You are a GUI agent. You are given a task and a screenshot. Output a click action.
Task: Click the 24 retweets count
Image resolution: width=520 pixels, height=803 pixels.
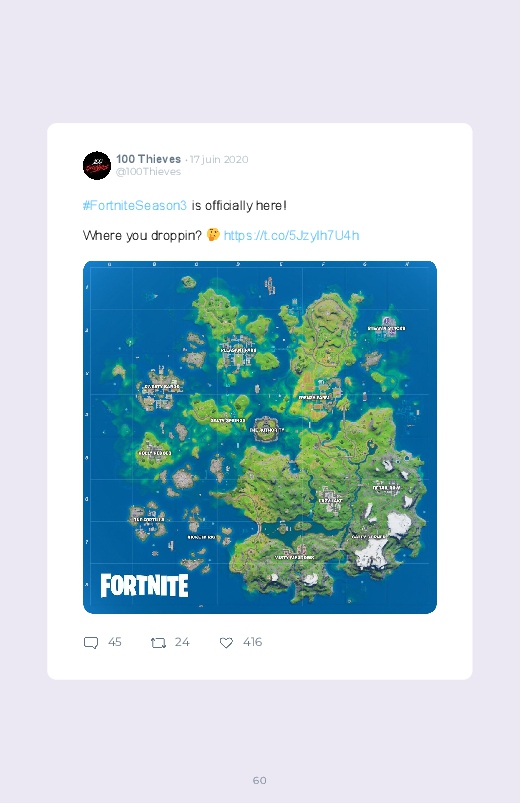tap(182, 642)
